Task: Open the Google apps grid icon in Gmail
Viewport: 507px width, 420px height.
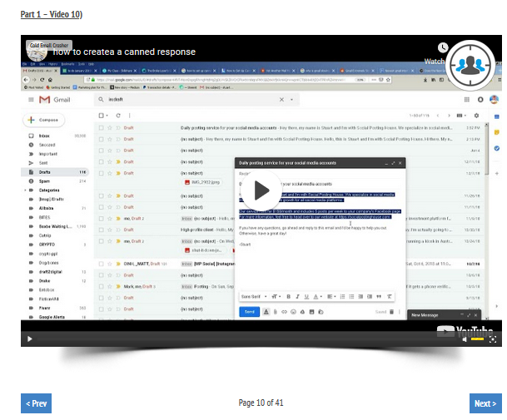Action: click(466, 100)
